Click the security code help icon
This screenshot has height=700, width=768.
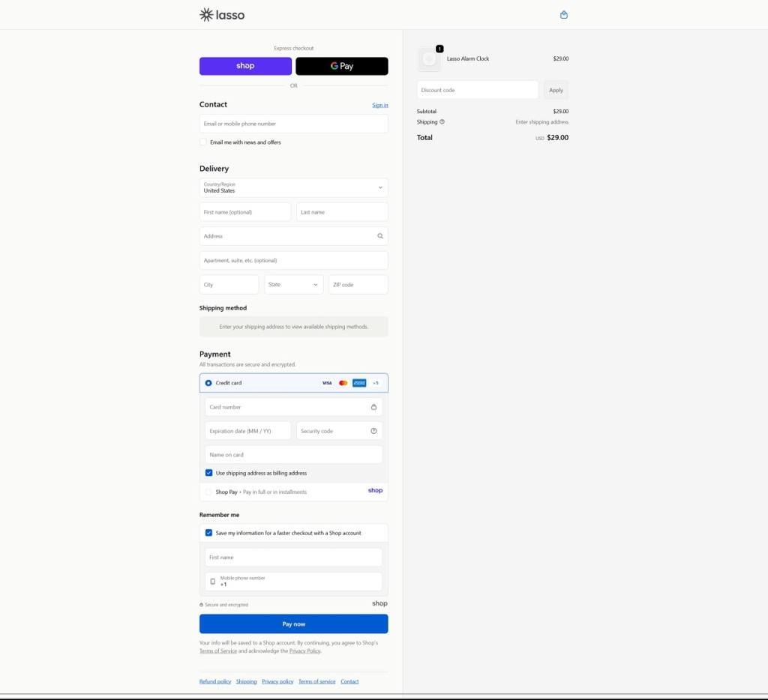point(373,431)
